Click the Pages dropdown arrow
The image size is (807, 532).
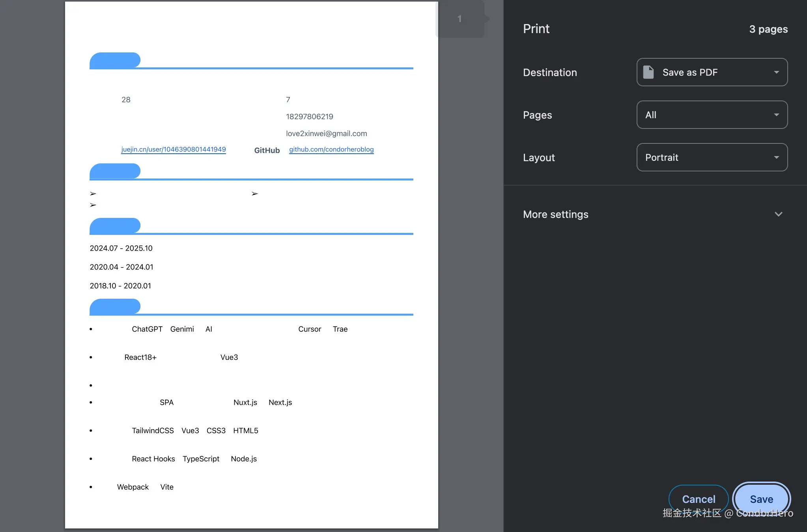click(776, 115)
